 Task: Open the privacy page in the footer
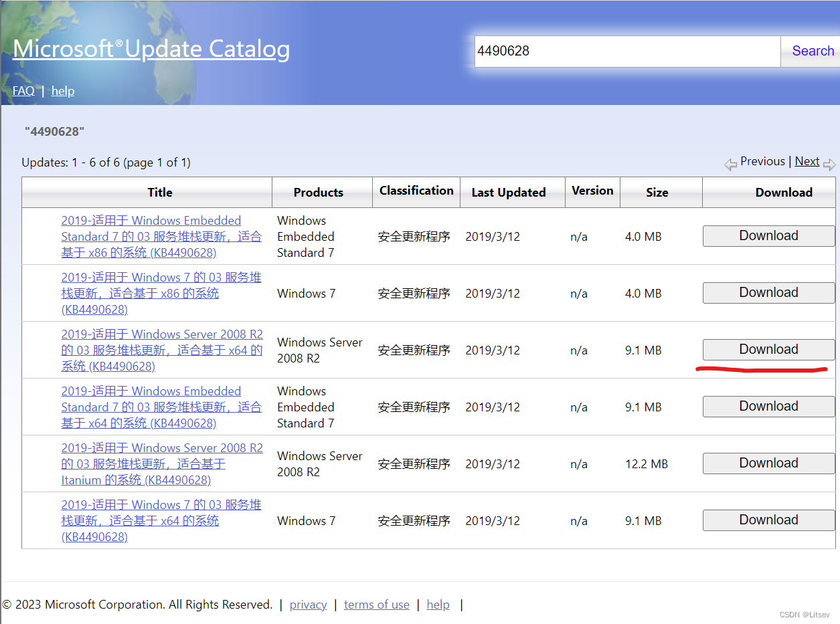308,604
